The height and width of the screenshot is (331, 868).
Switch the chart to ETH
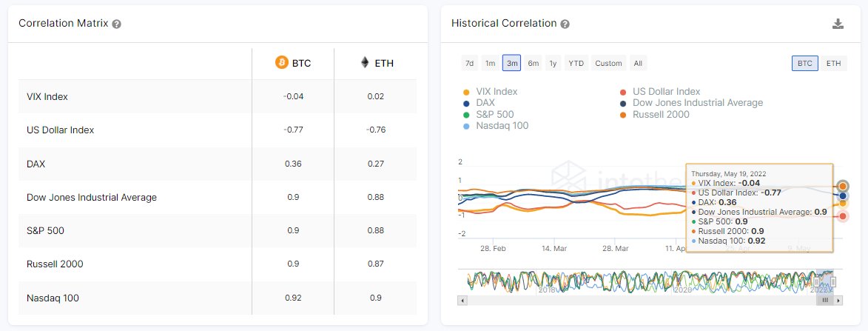point(833,63)
